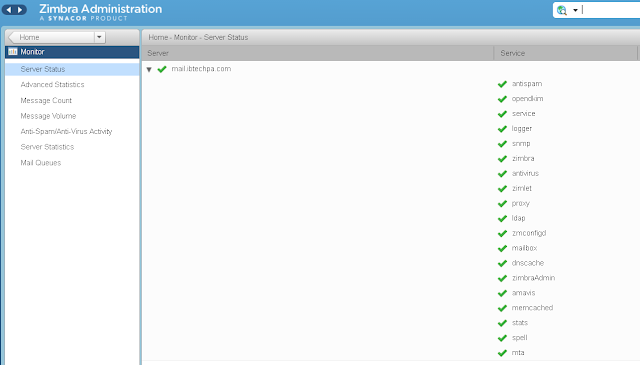
Task: Select the mailbox service label
Action: coord(524,248)
